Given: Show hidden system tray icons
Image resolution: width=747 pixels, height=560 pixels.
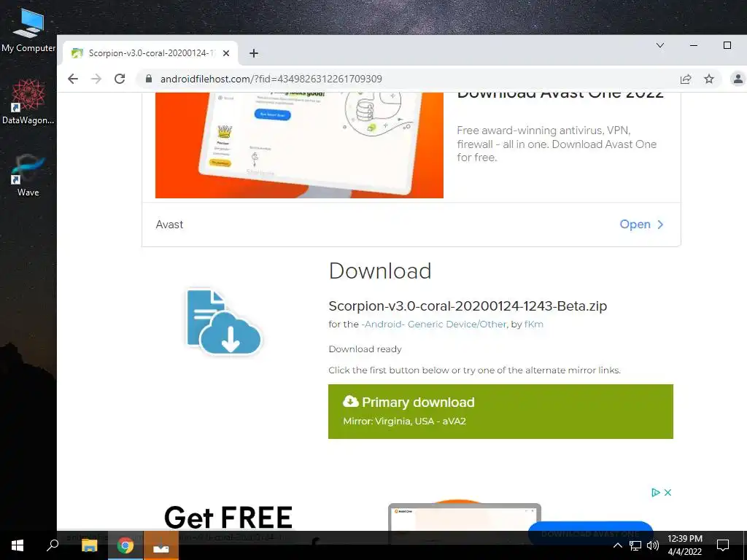Looking at the screenshot, I should [x=617, y=545].
